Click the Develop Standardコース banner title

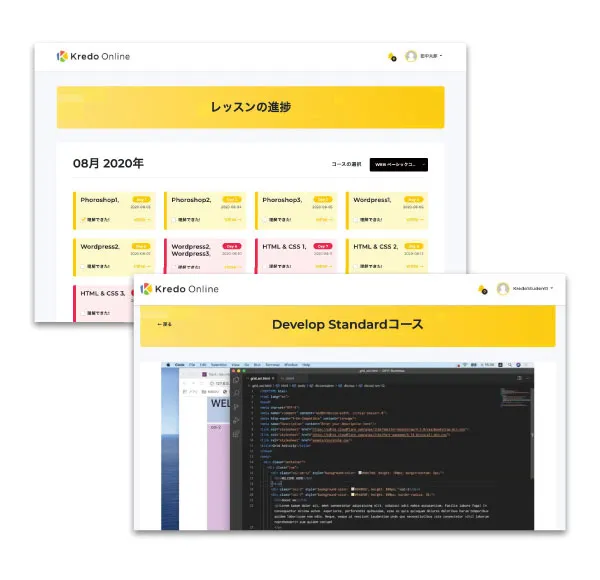(x=347, y=324)
